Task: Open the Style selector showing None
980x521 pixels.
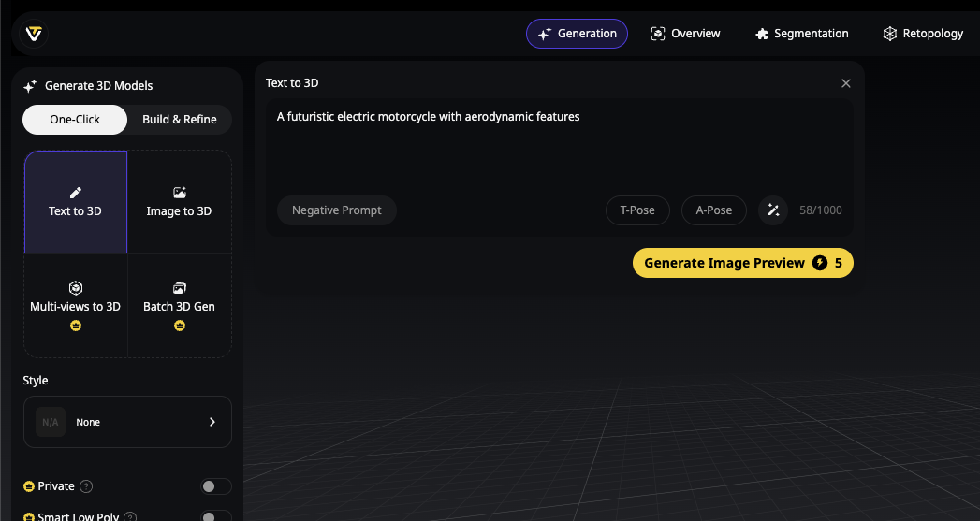Action: tap(127, 422)
